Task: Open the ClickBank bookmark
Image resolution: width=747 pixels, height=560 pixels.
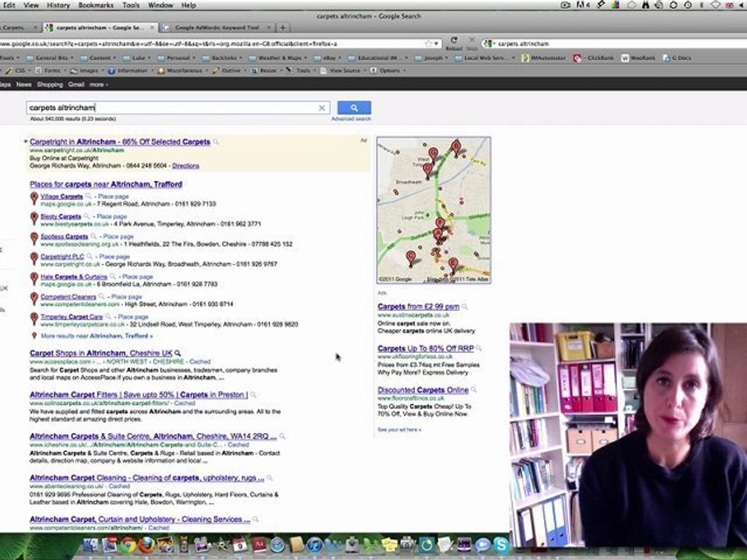Action: coord(594,58)
